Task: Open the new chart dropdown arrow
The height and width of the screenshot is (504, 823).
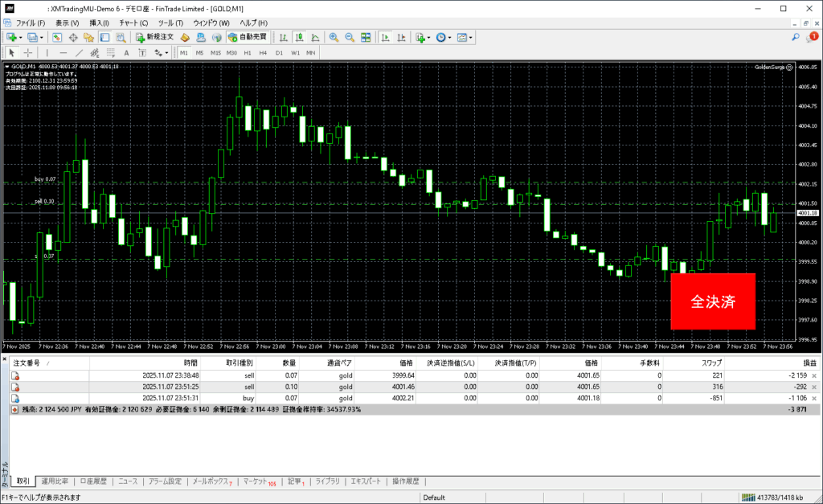Action: click(x=22, y=37)
